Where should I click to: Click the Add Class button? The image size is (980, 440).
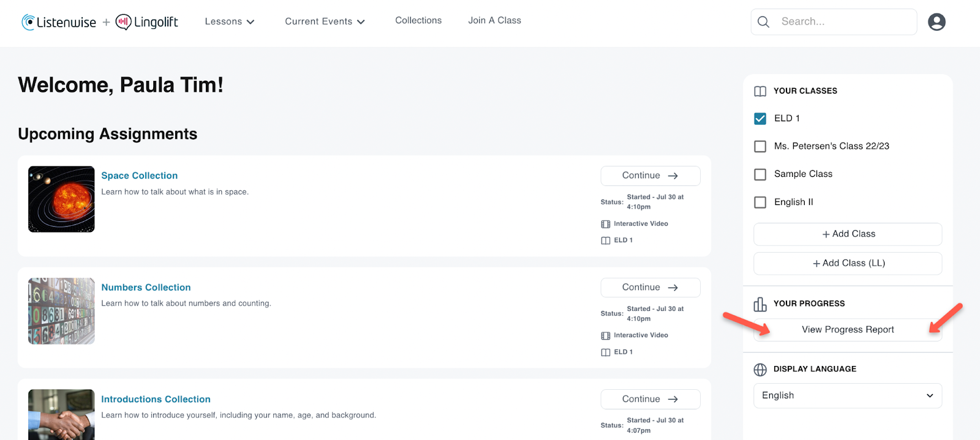point(848,234)
